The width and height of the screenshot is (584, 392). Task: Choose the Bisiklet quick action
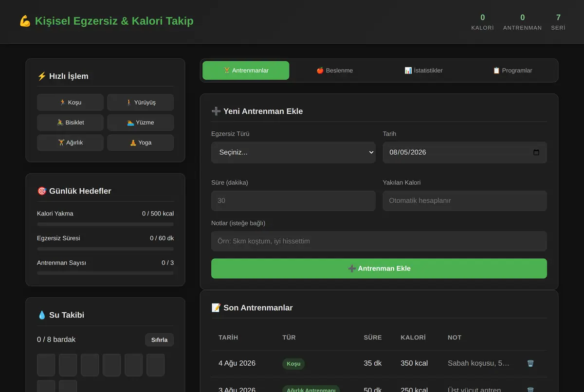70,123
